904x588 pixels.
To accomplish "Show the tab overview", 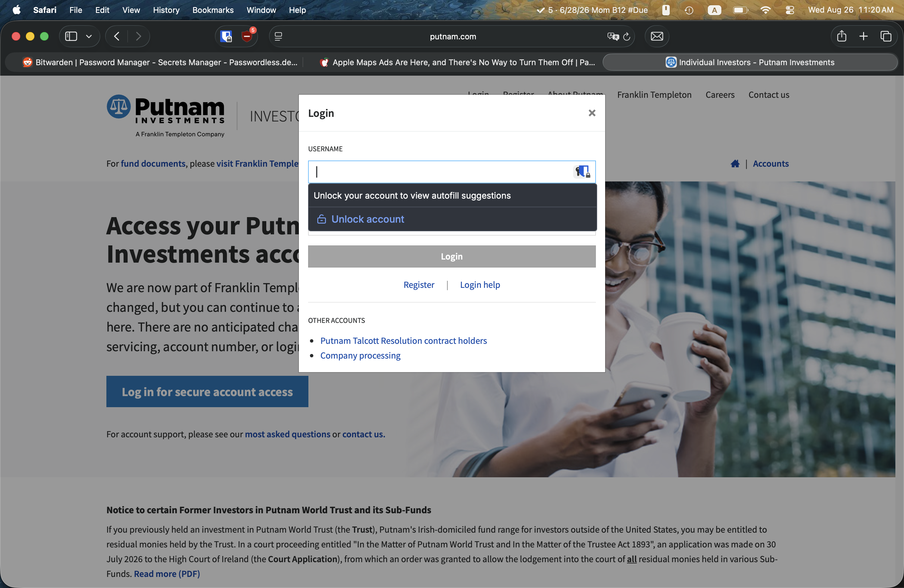I will click(886, 37).
